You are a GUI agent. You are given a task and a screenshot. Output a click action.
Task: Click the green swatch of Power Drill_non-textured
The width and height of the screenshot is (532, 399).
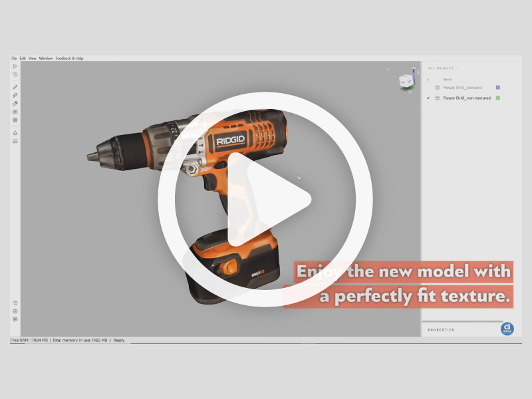coord(498,98)
